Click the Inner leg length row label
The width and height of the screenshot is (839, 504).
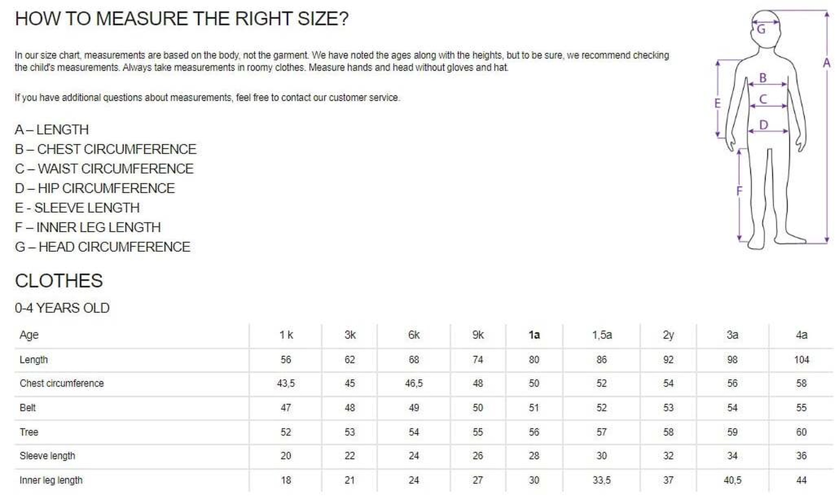51,480
